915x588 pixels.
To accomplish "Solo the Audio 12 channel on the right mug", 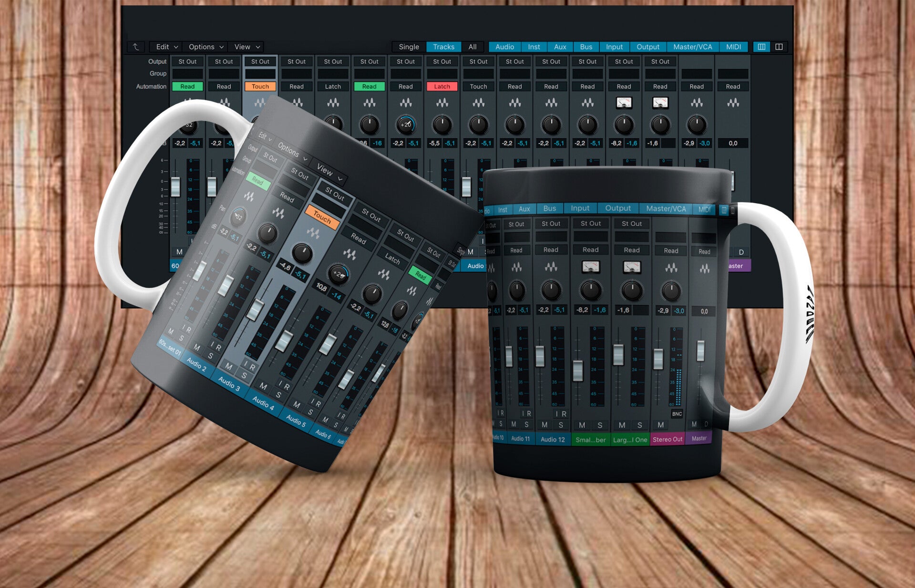I will 561,425.
